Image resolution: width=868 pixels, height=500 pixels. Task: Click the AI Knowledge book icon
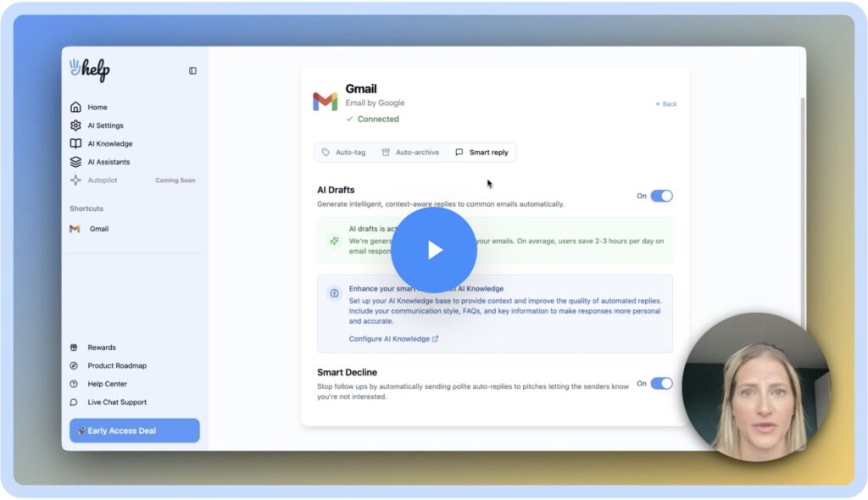[75, 144]
